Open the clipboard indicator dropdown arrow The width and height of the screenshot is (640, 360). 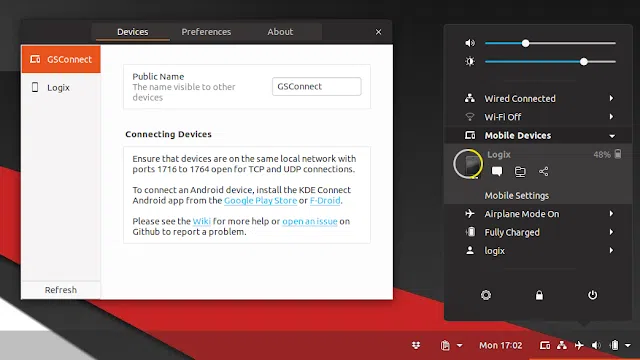(x=460, y=345)
